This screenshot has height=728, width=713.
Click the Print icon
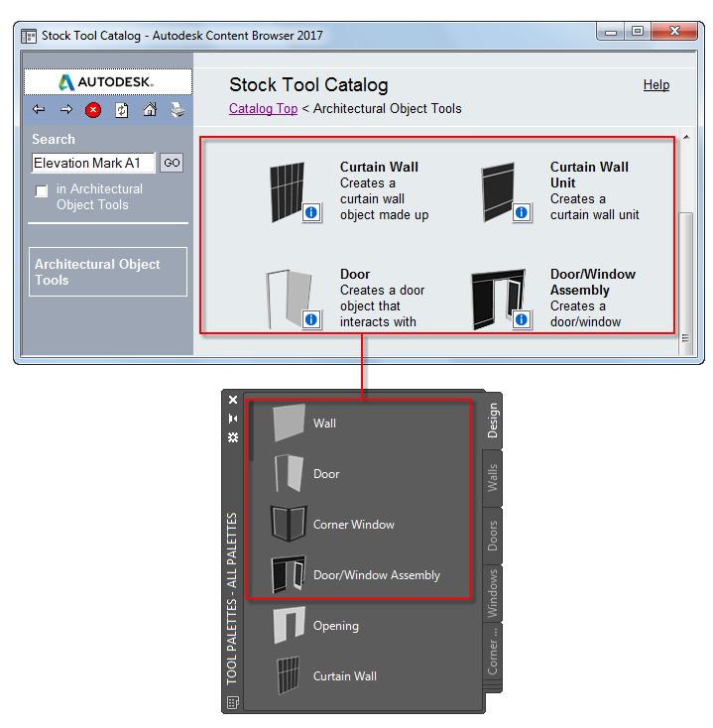[x=178, y=110]
